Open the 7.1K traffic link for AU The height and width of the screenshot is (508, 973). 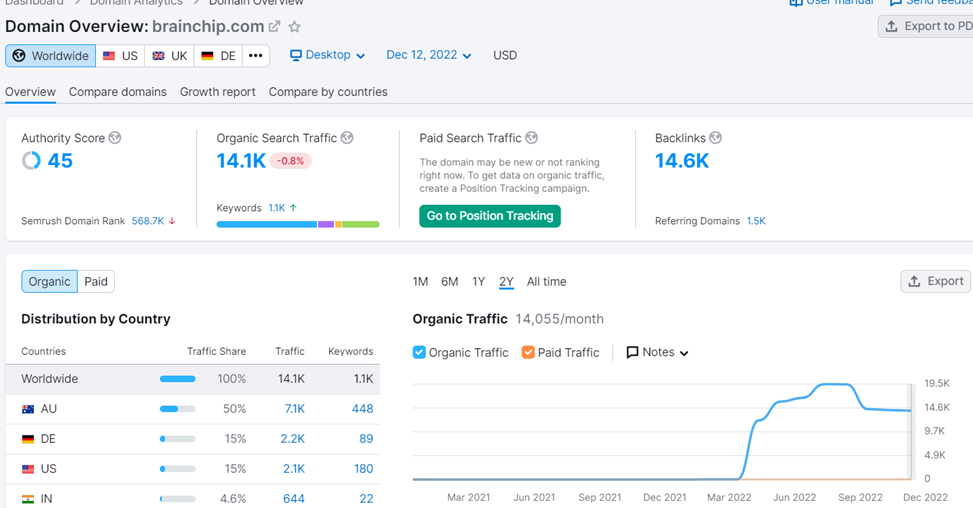click(294, 409)
